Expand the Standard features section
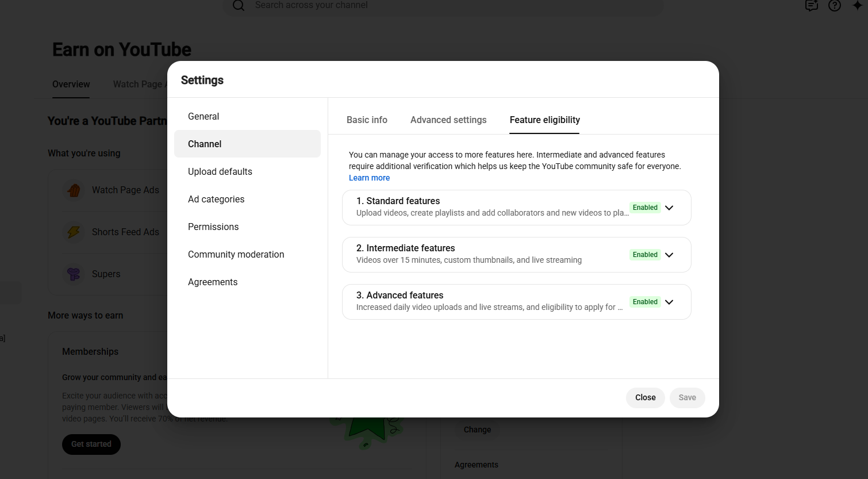Screen dimensions: 868x479 click(x=669, y=208)
